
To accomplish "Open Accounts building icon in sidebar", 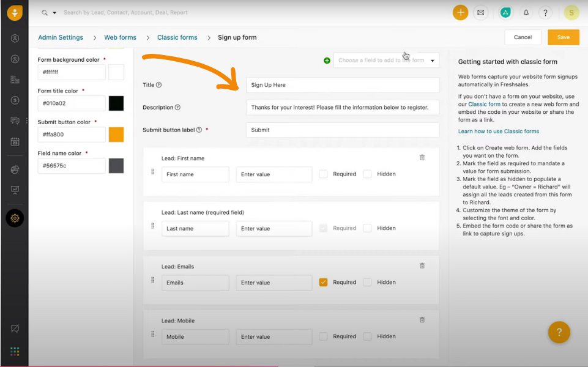I will [15, 80].
